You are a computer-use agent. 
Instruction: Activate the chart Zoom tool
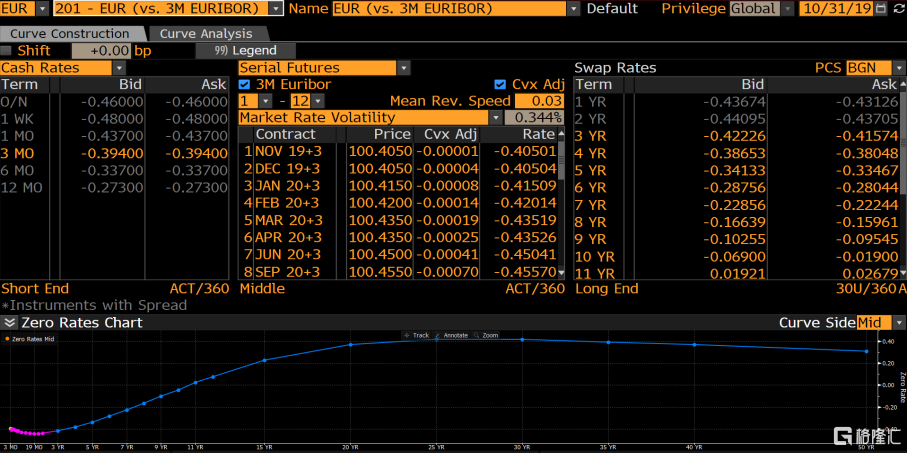pyautogui.click(x=485, y=335)
